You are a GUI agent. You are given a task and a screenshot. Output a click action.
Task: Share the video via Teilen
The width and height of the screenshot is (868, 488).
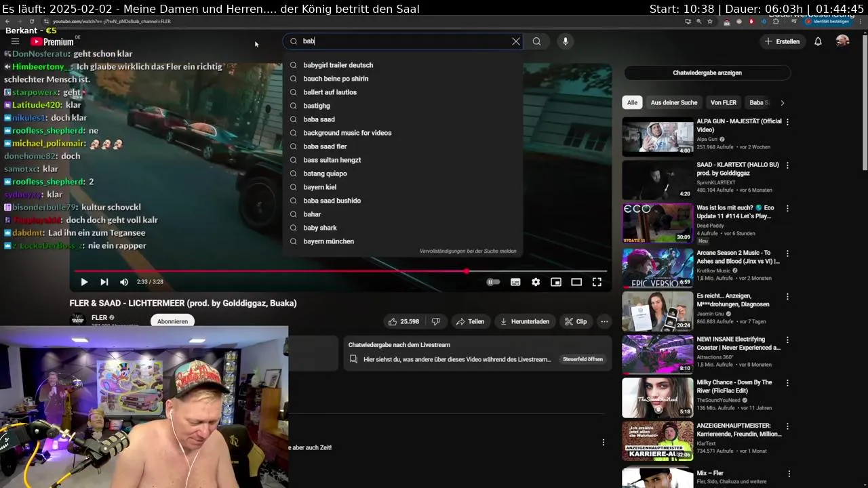click(470, 321)
